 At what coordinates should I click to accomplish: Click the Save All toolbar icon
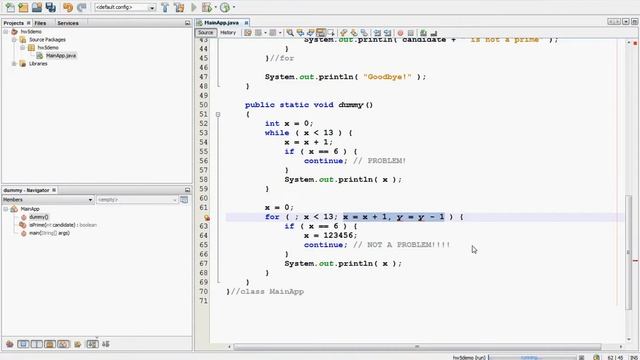51,7
